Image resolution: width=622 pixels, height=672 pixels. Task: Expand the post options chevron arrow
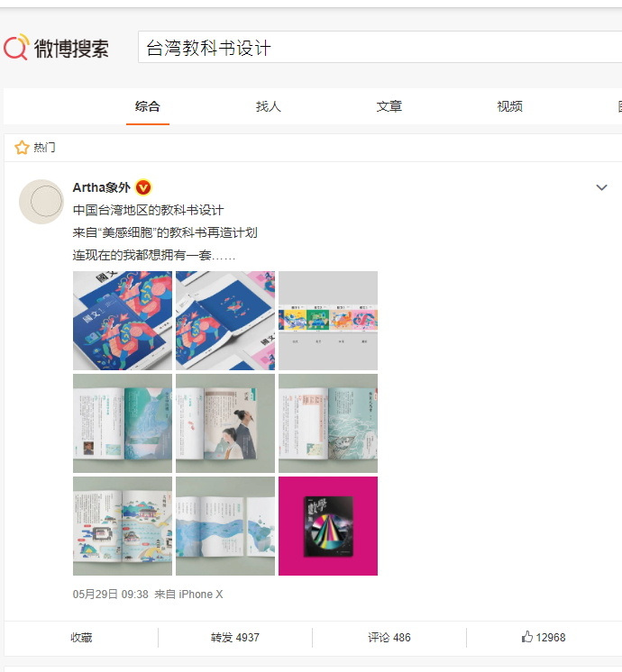coord(602,187)
